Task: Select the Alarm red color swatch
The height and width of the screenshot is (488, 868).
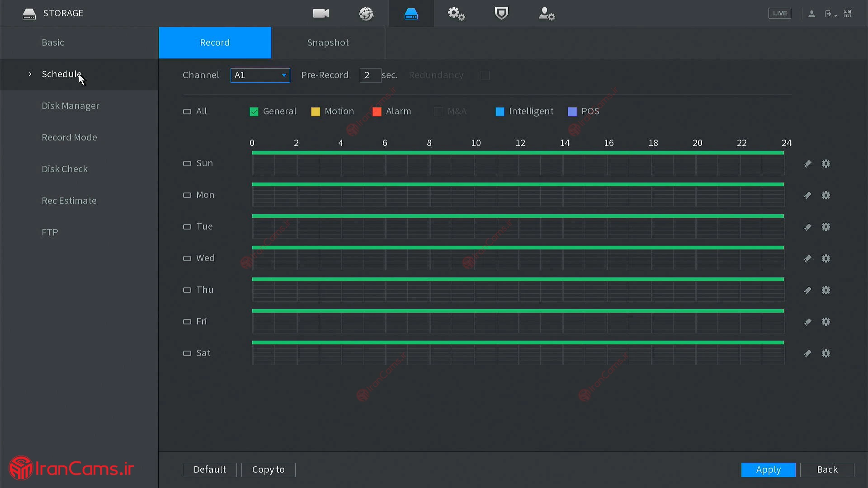Action: tap(377, 112)
